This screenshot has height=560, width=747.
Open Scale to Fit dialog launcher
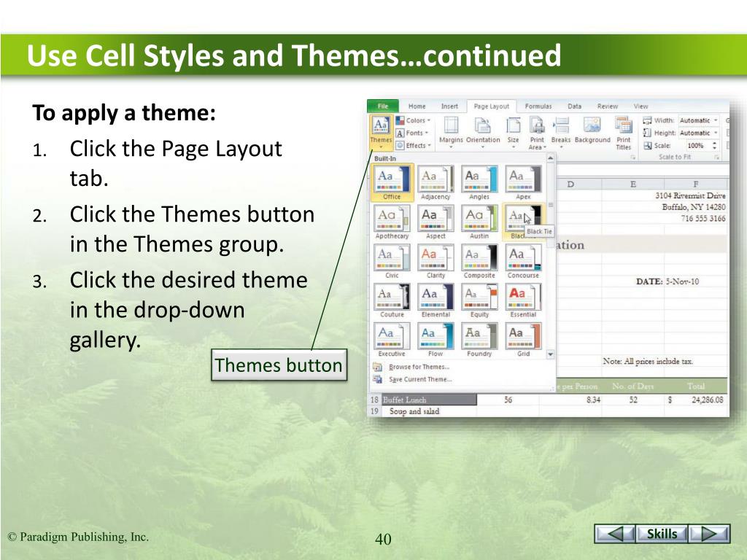pyautogui.click(x=717, y=157)
